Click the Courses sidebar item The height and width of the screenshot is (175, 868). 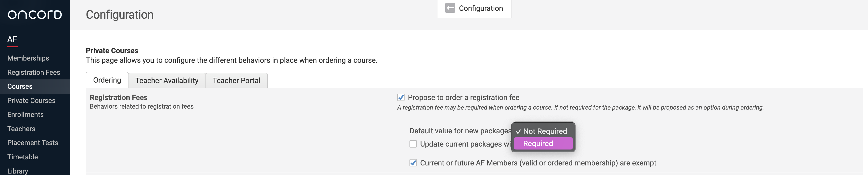pyautogui.click(x=20, y=87)
